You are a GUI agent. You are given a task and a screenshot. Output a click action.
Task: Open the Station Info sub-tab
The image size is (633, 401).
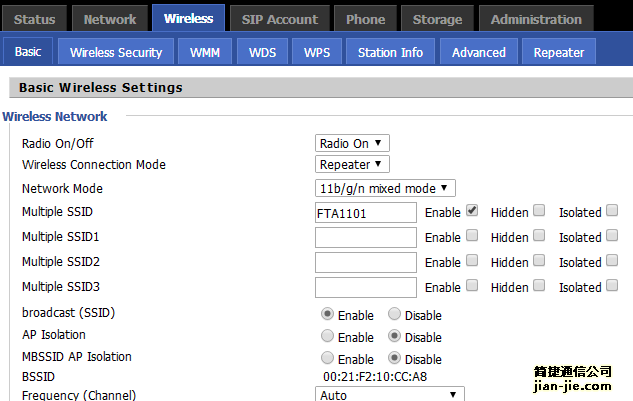pyautogui.click(x=390, y=52)
